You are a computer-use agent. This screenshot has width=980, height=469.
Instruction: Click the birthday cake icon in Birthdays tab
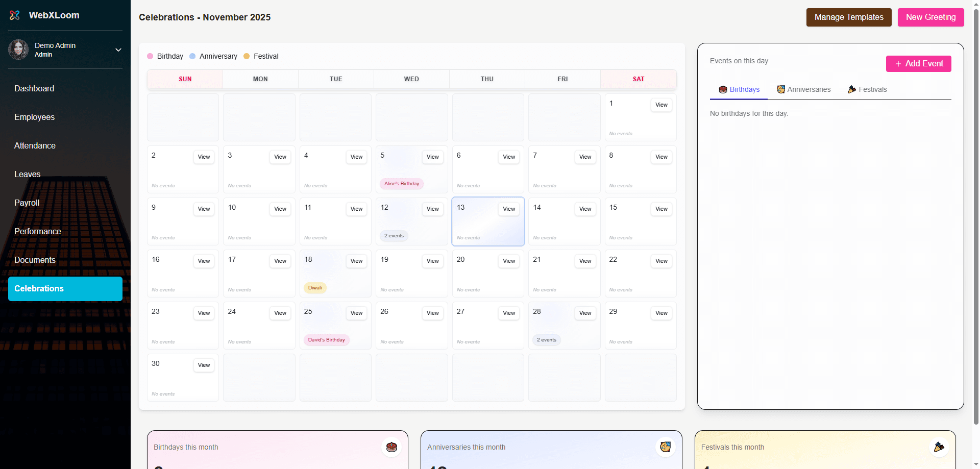(x=723, y=89)
